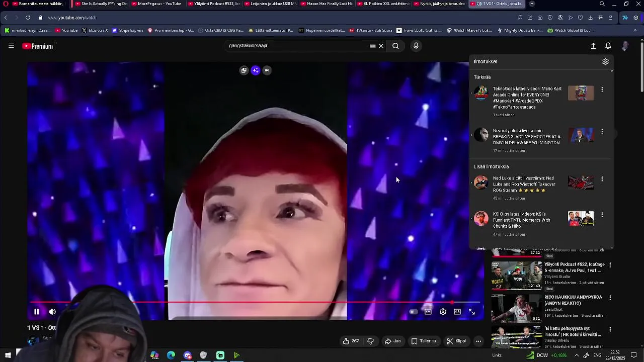The height and width of the screenshot is (362, 644).
Task: Open a new browser tab
Action: 532,4
